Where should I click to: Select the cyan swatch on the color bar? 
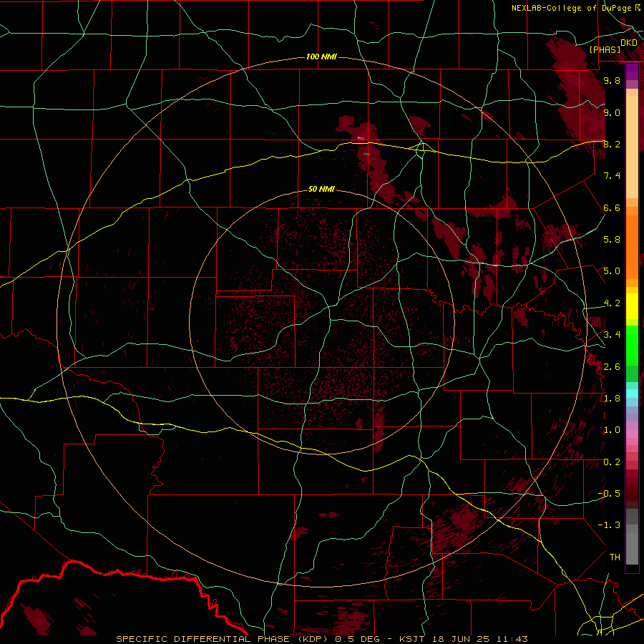[632, 394]
